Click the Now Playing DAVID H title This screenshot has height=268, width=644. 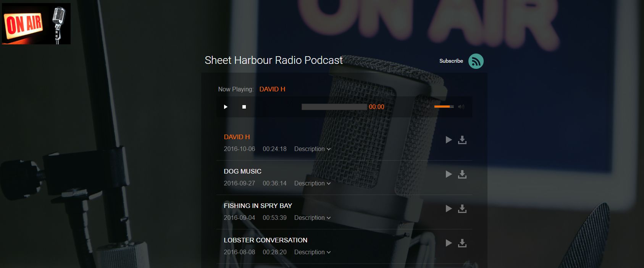272,89
